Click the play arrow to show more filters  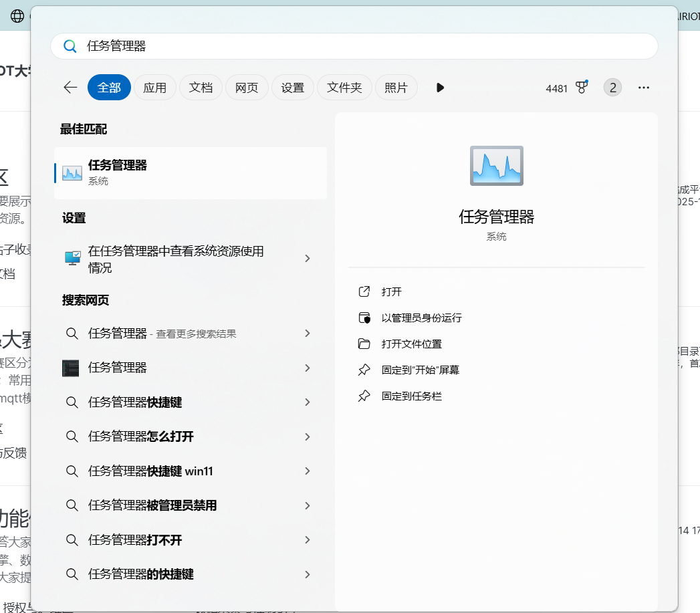(x=440, y=88)
